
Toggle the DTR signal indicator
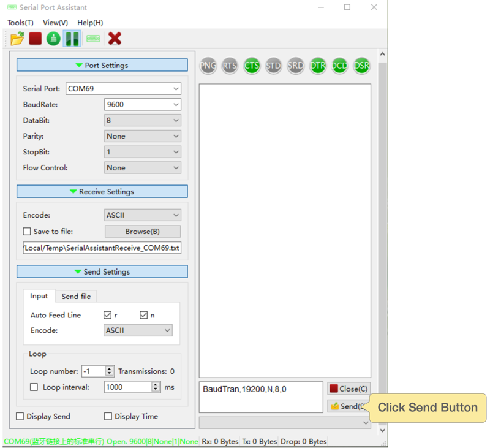point(317,66)
